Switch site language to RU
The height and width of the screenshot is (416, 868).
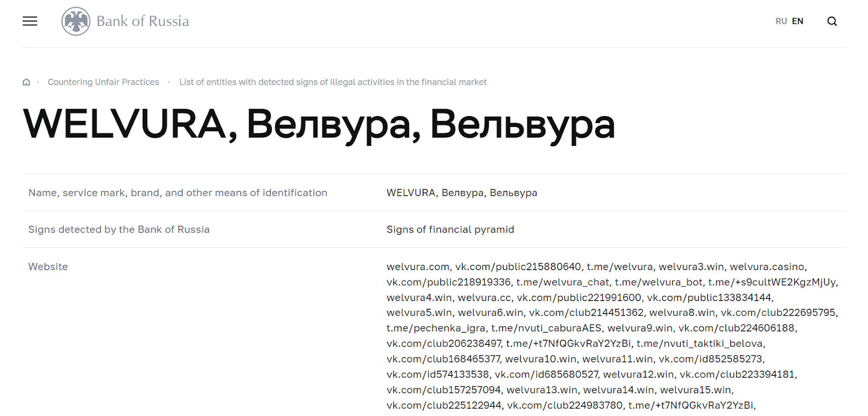tap(781, 21)
